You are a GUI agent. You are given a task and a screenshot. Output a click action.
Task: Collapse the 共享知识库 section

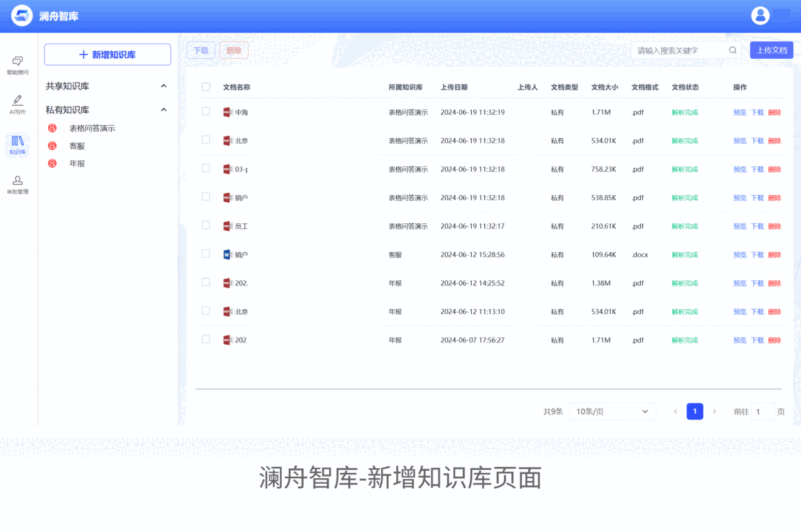pyautogui.click(x=164, y=86)
